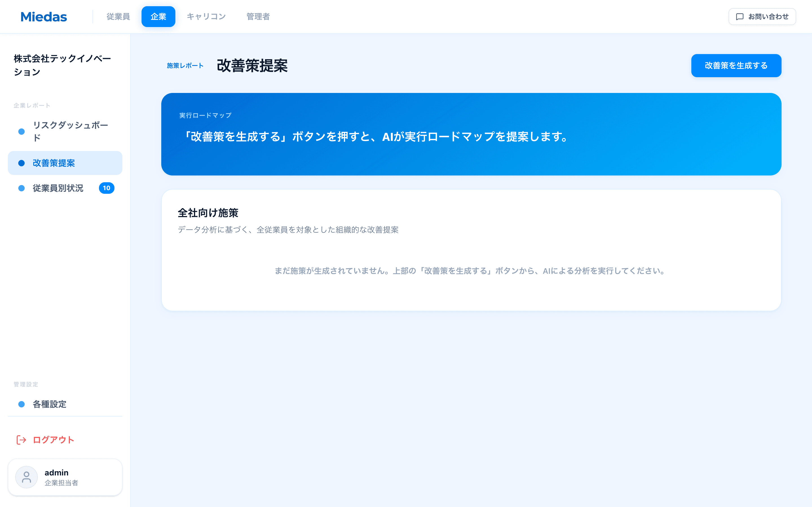Click the 施策レポート label
Viewport: 812px width, 507px height.
click(185, 66)
